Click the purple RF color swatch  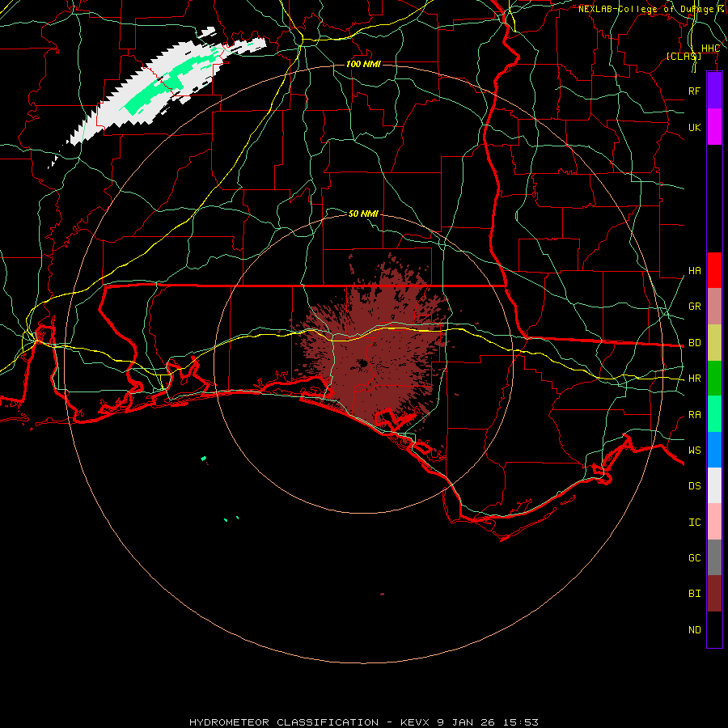click(714, 91)
